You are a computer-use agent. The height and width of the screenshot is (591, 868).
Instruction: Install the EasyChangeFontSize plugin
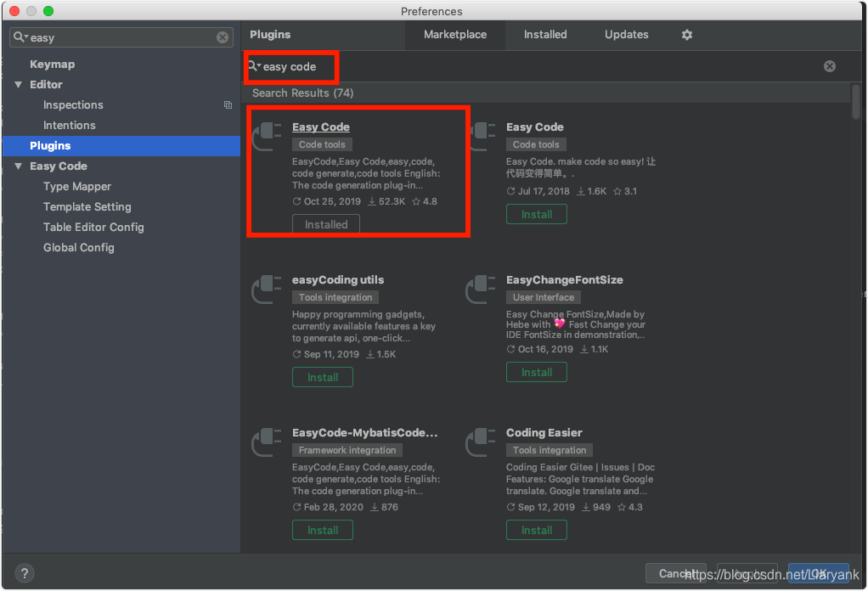[x=537, y=372]
